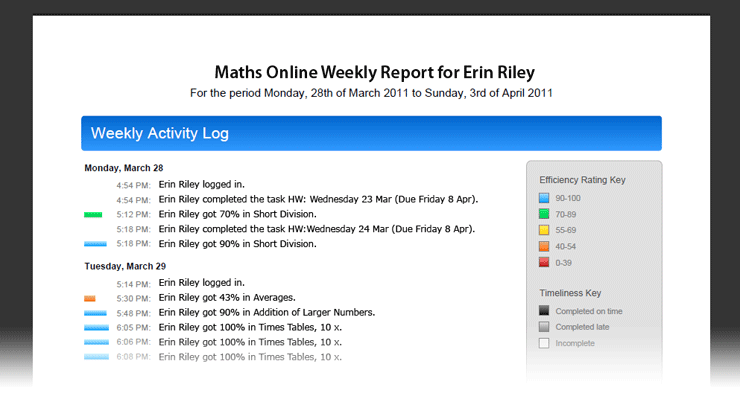Image resolution: width=740 pixels, height=393 pixels.
Task: Click the red 0-39 efficiency swatch
Action: pyautogui.click(x=544, y=262)
